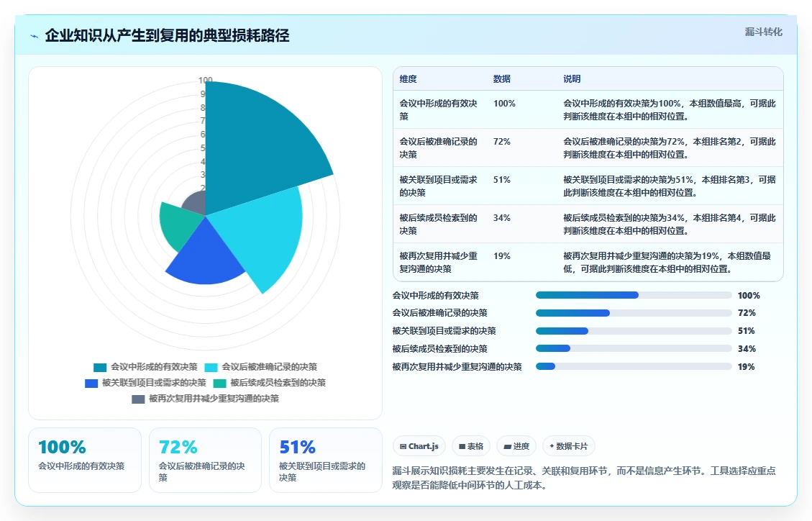Click the 34% value in the table

click(x=502, y=217)
